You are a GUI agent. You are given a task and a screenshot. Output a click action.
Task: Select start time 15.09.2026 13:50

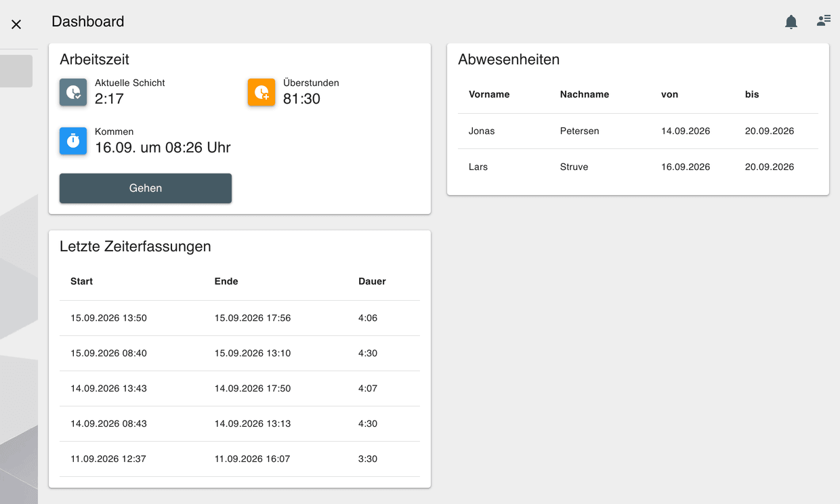coord(108,318)
